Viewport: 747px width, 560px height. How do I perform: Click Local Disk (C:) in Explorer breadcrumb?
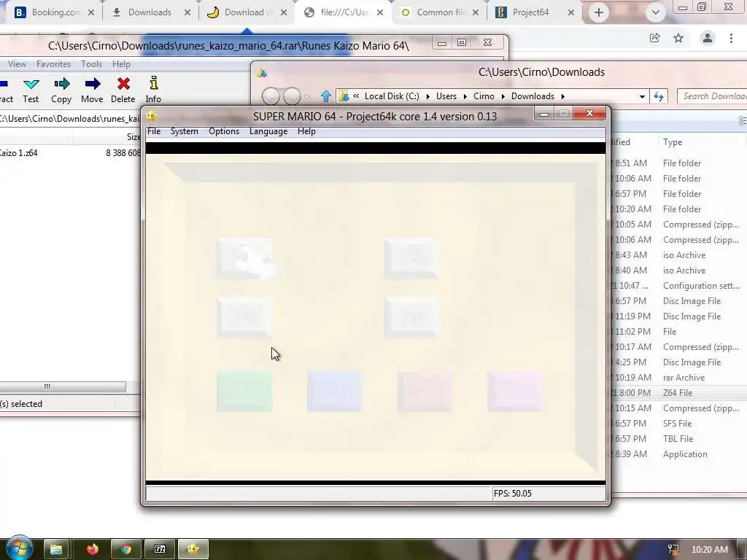point(392,96)
